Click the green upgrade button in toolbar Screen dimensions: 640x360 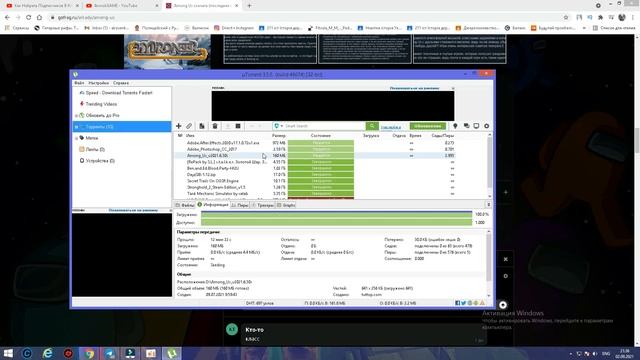click(x=427, y=126)
